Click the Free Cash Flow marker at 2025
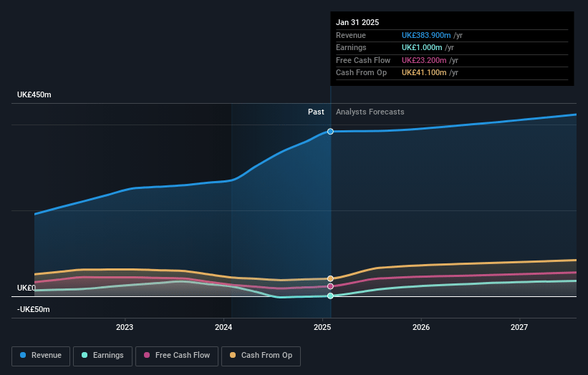Screen dimensions: 588x375 pos(330,286)
